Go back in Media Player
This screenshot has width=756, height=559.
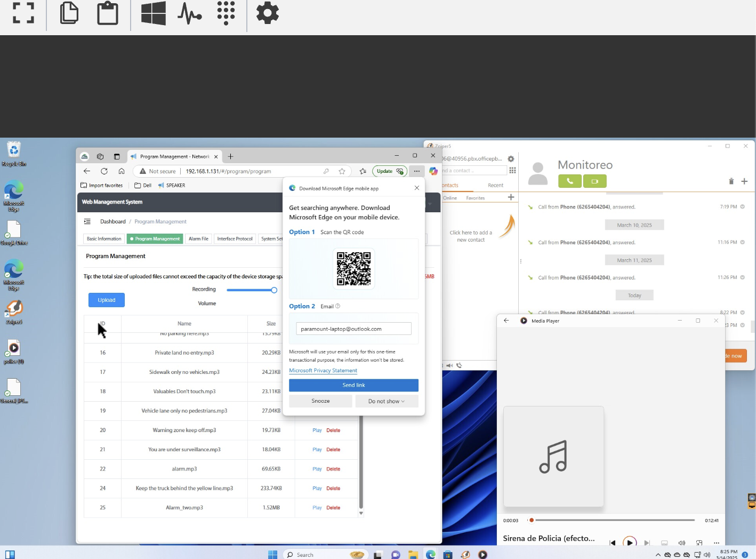click(x=506, y=321)
